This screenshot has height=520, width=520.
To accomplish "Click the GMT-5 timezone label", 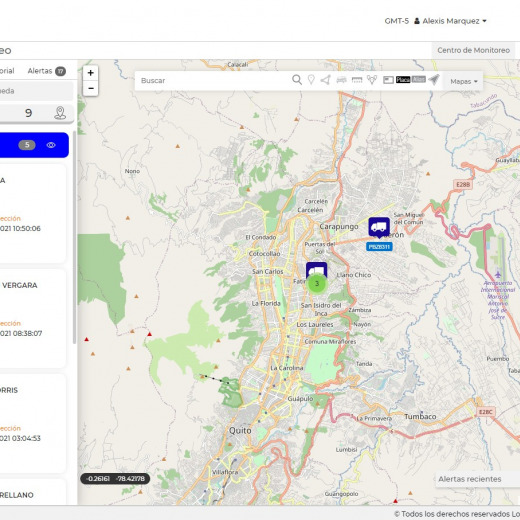I will pos(396,21).
